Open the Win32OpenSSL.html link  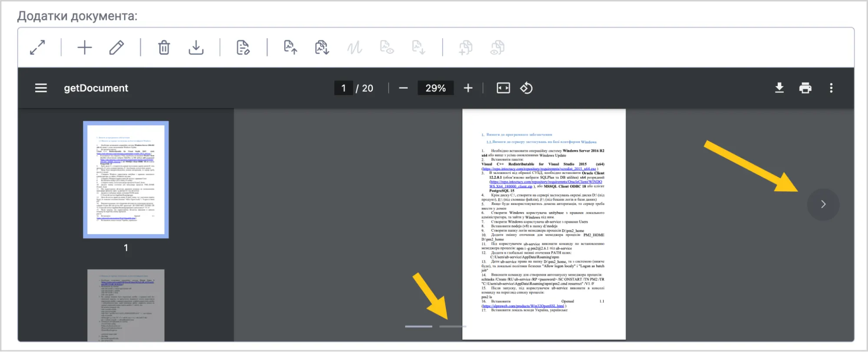[523, 306]
